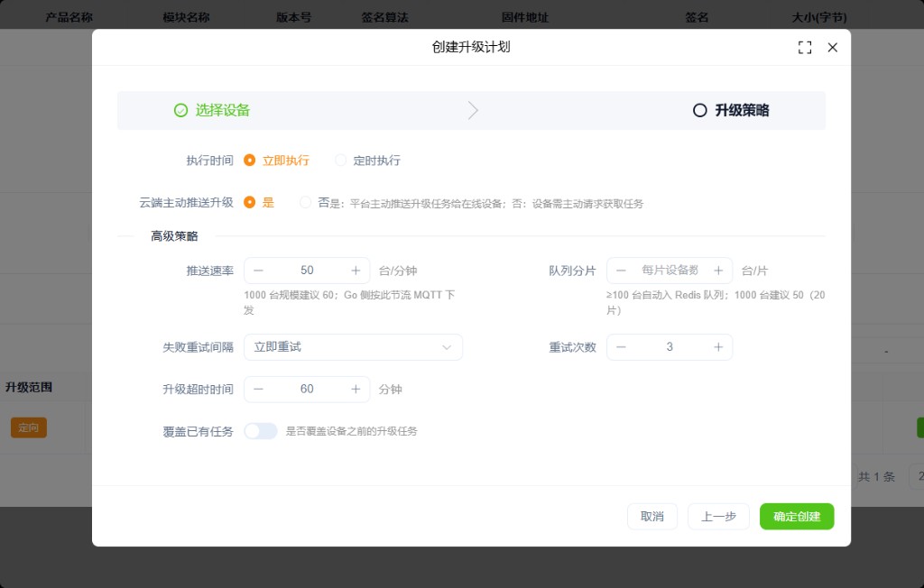The image size is (924, 588).
Task: Click the 固件地址 column header behind dialog
Action: [x=525, y=17]
